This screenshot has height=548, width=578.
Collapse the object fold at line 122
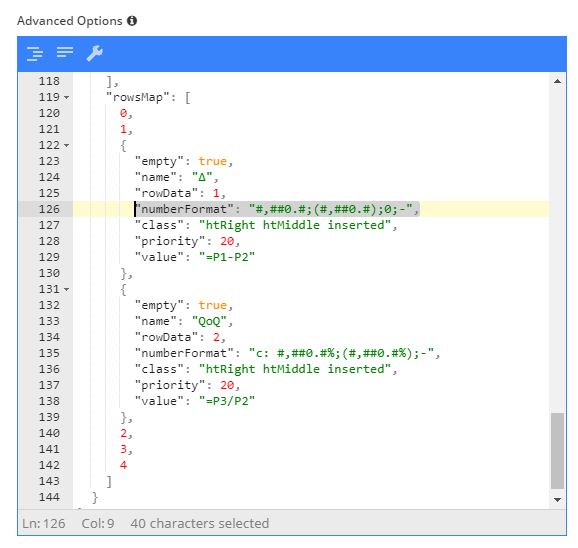pyautogui.click(x=66, y=146)
